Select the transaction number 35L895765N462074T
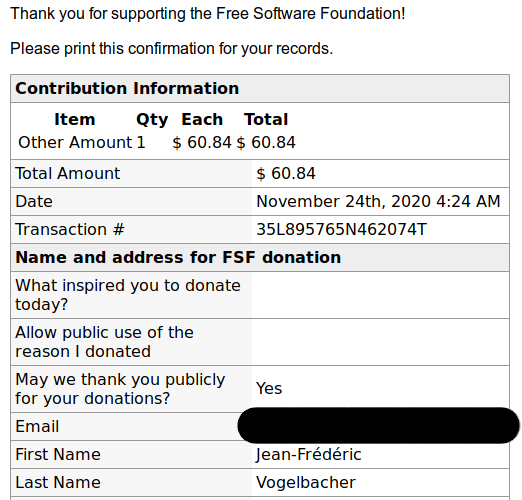This screenshot has height=500, width=522. click(x=341, y=229)
